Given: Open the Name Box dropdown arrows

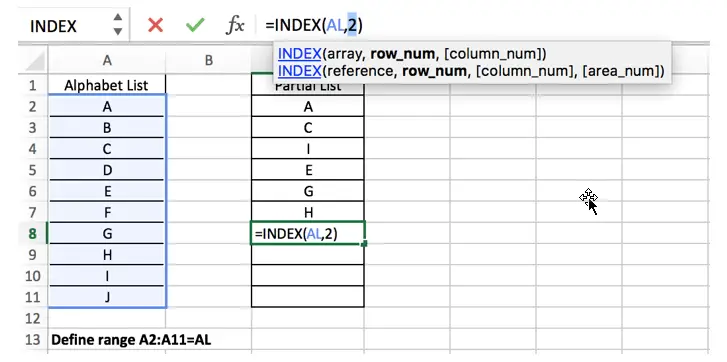Looking at the screenshot, I should (x=118, y=25).
